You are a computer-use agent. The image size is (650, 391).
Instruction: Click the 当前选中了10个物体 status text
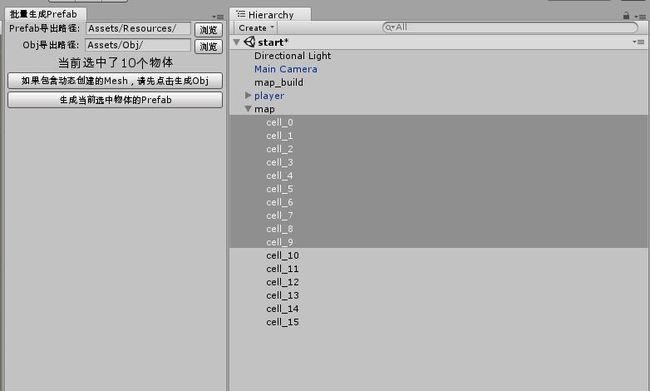coord(115,63)
